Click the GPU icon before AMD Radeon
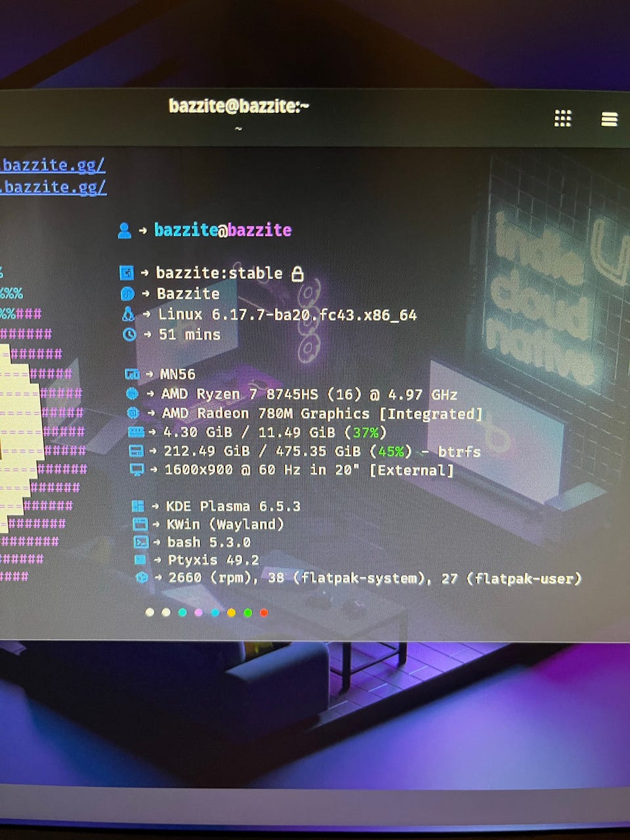 point(133,413)
